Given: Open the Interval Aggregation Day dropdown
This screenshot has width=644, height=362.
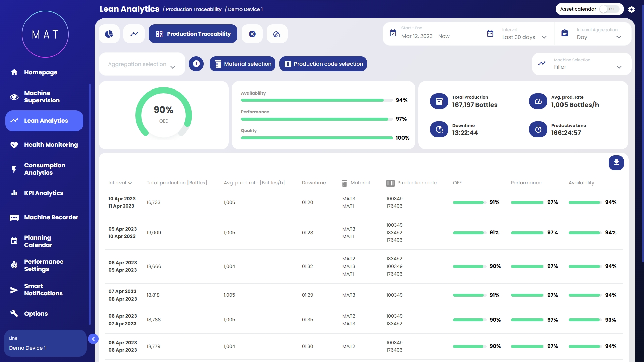Looking at the screenshot, I should (x=599, y=37).
